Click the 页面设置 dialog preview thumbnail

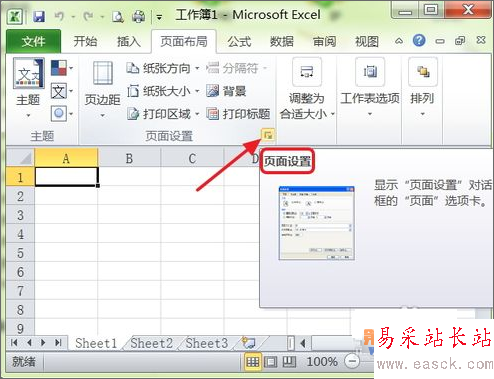[316, 223]
